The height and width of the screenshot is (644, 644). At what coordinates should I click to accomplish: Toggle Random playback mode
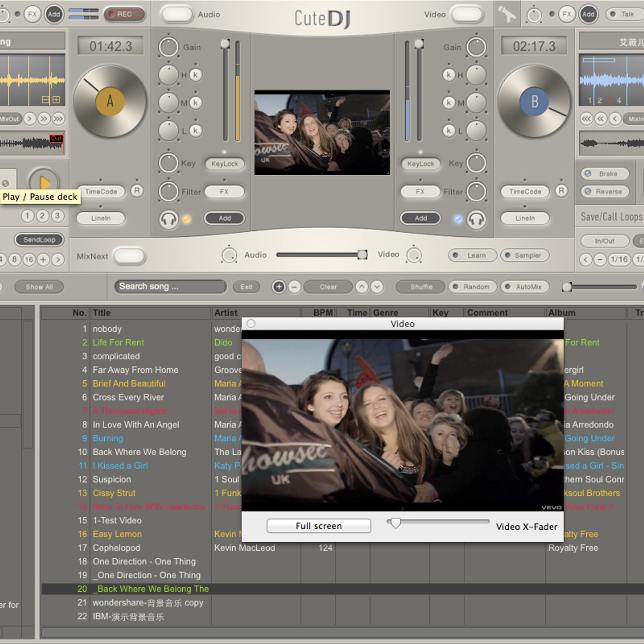point(472,287)
